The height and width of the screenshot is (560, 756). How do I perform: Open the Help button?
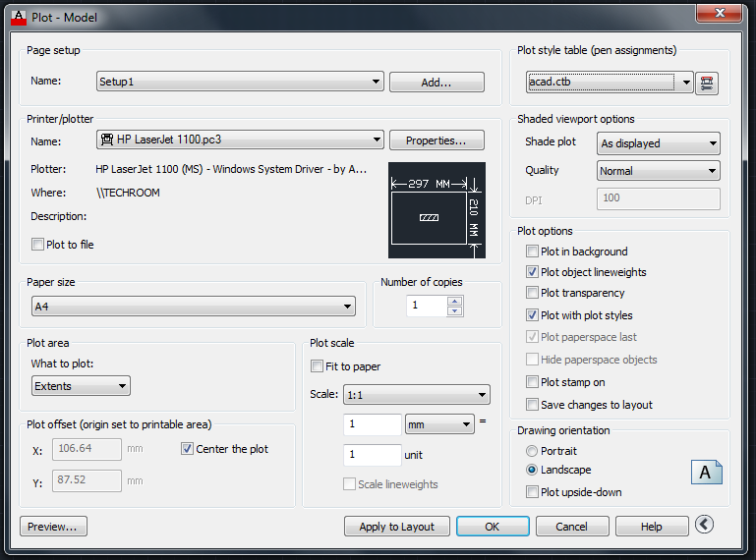652,527
